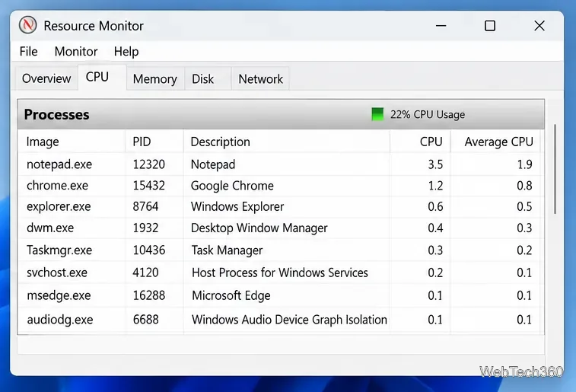Open the File menu

(29, 52)
